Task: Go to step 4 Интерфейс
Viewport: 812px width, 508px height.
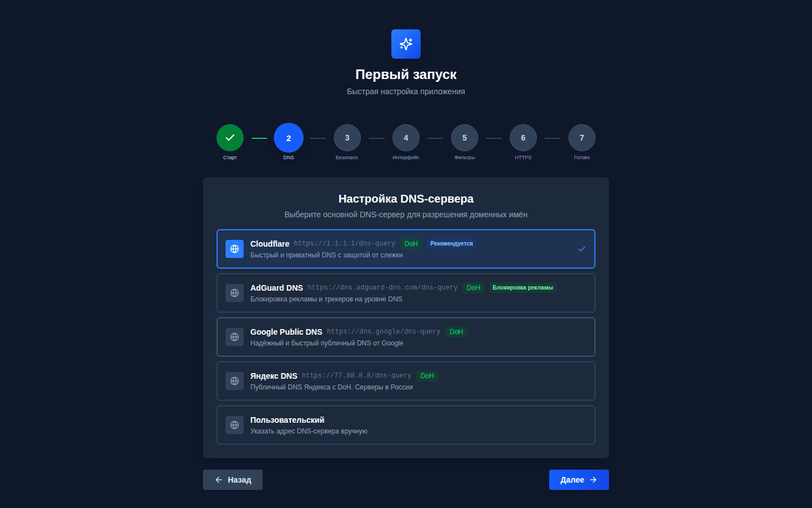Action: click(406, 138)
